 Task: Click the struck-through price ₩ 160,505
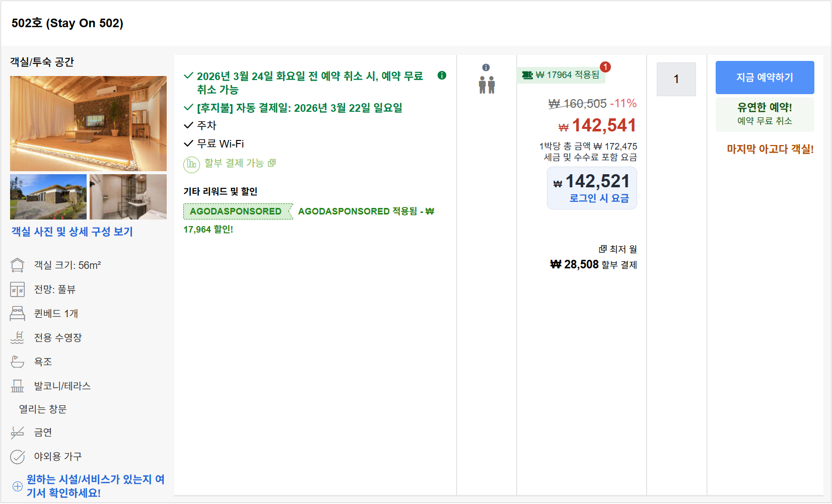click(x=577, y=104)
